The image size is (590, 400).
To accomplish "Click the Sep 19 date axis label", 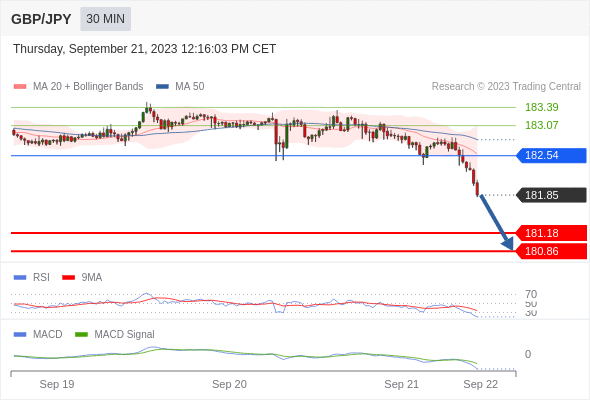I will [57, 384].
